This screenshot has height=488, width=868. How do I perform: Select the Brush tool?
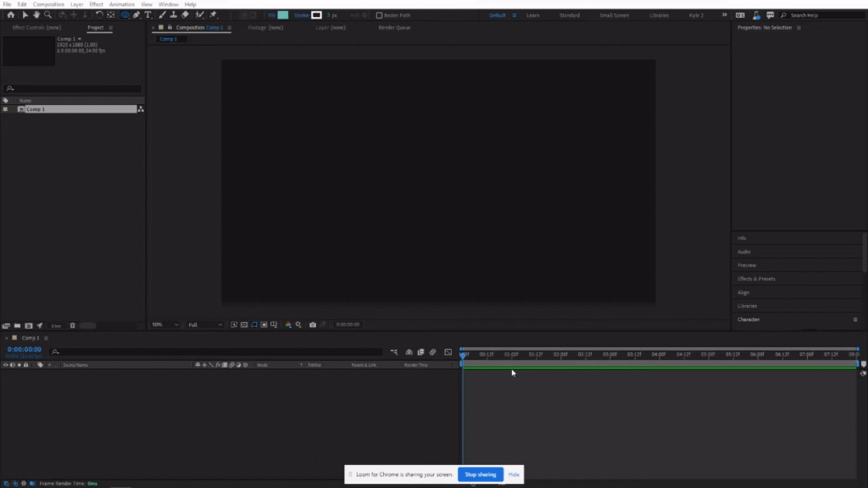(x=162, y=15)
